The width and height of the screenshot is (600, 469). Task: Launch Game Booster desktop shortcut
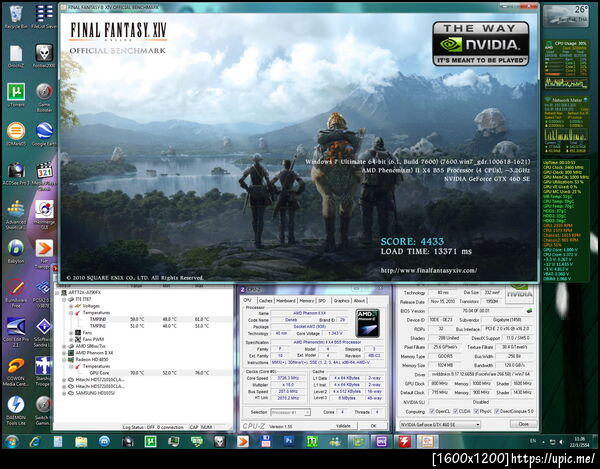click(x=44, y=98)
